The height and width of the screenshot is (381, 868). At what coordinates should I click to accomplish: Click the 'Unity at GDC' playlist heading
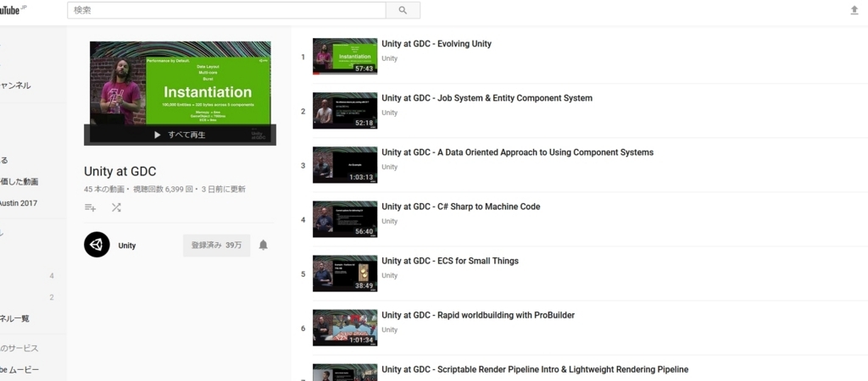coord(120,171)
